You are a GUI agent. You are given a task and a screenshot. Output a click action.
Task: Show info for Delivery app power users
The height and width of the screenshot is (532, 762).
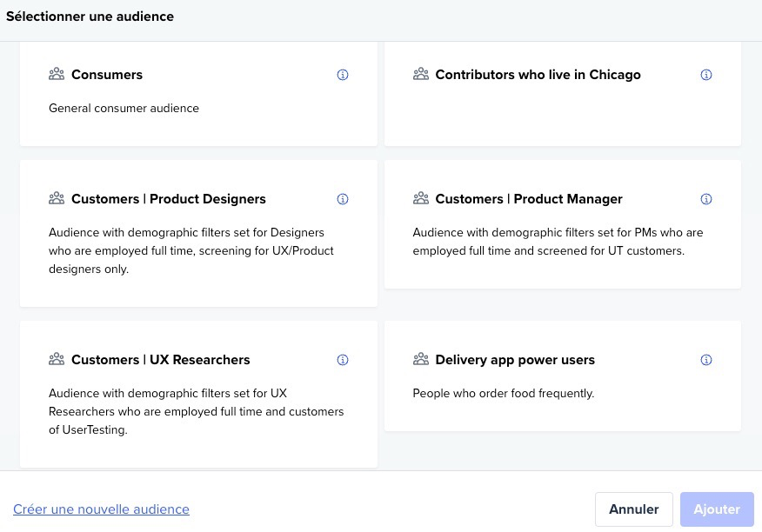pos(706,360)
